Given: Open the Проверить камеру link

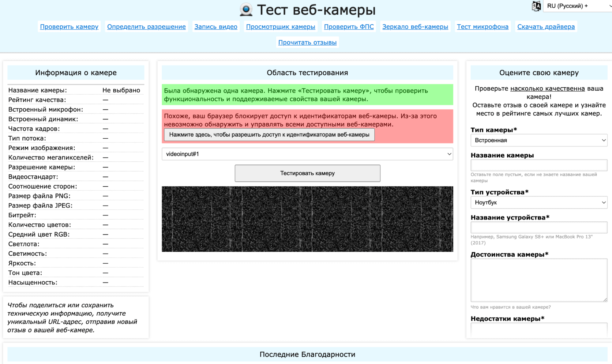Looking at the screenshot, I should tap(69, 27).
